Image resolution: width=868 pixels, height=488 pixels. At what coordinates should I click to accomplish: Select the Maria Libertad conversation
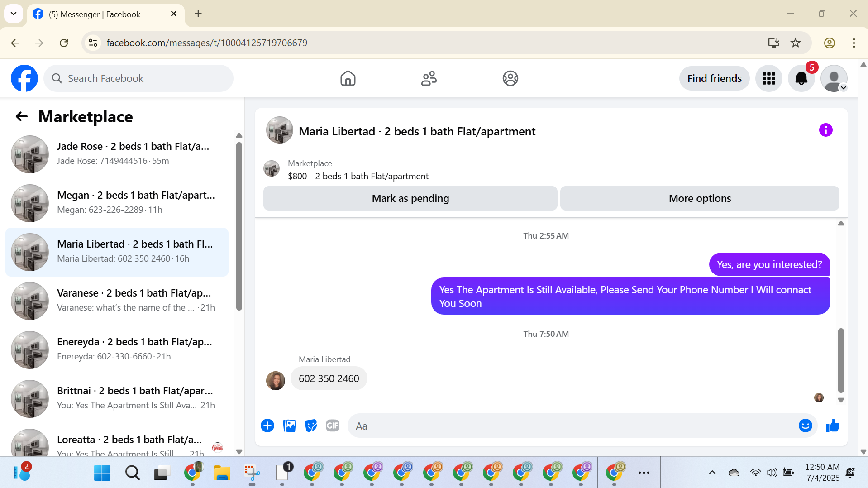point(117,252)
